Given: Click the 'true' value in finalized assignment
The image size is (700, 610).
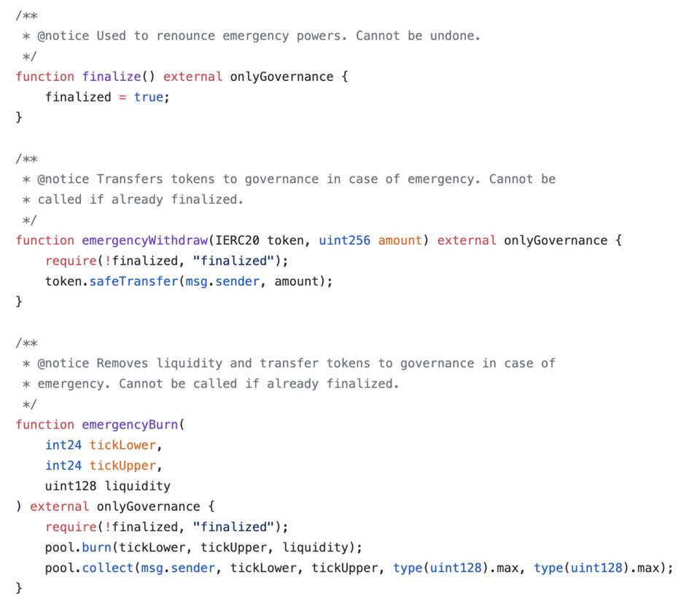Looking at the screenshot, I should click(x=149, y=97).
